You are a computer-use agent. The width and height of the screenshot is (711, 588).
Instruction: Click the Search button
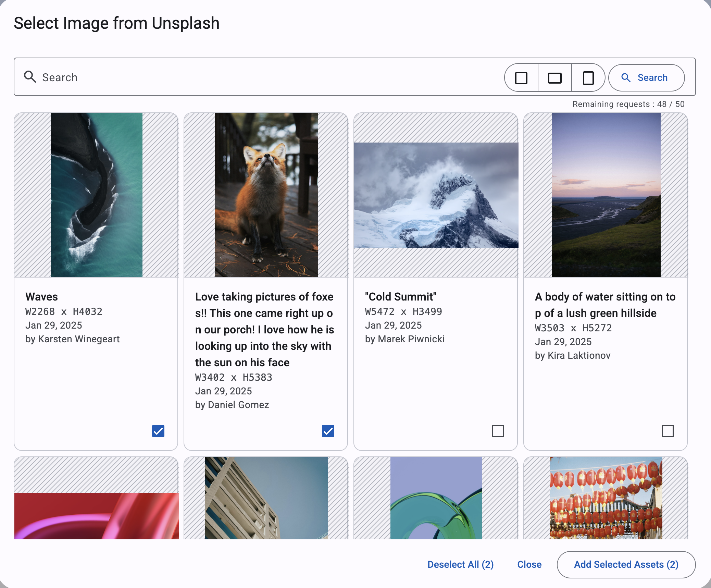tap(646, 78)
